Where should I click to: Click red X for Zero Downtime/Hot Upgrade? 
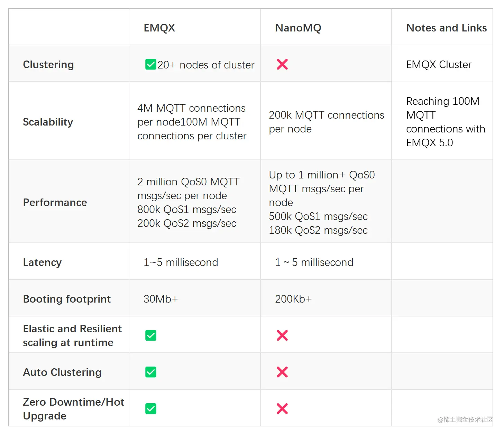point(282,409)
